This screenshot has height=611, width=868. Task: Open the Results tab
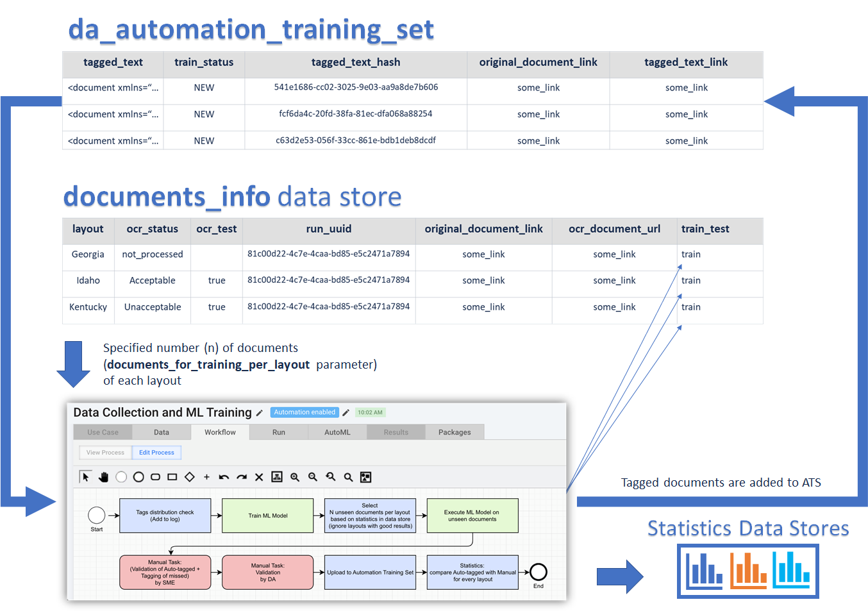pos(396,432)
